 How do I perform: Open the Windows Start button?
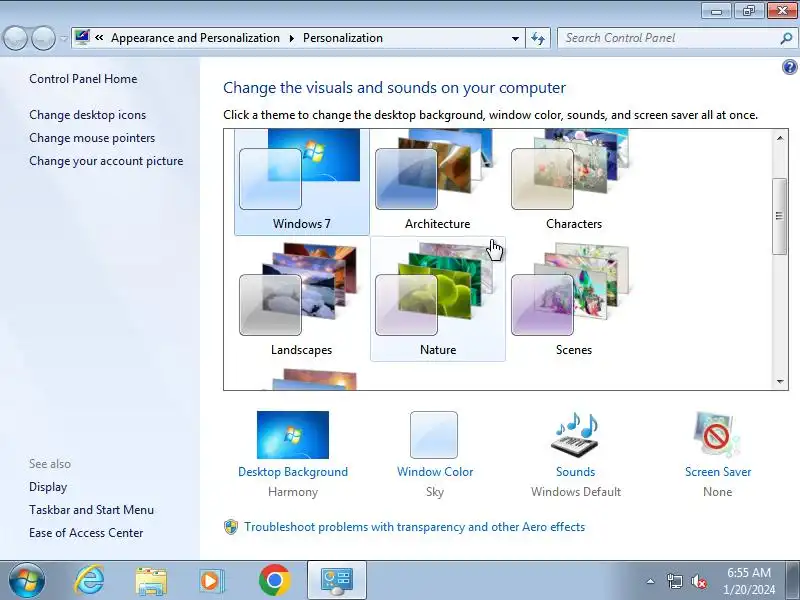click(26, 581)
